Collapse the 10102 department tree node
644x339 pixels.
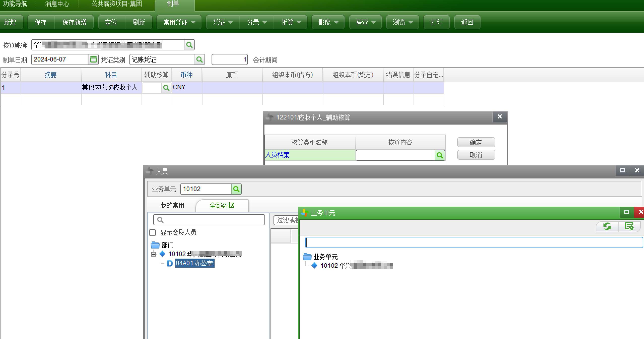(x=153, y=254)
